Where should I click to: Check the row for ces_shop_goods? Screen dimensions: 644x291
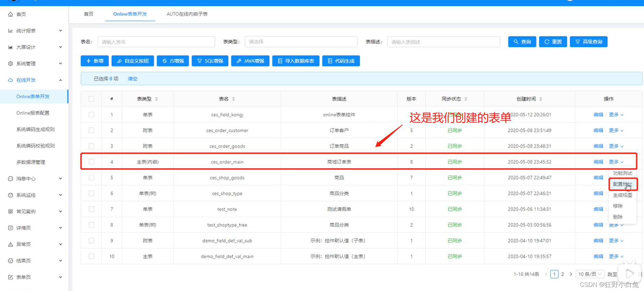pos(91,178)
